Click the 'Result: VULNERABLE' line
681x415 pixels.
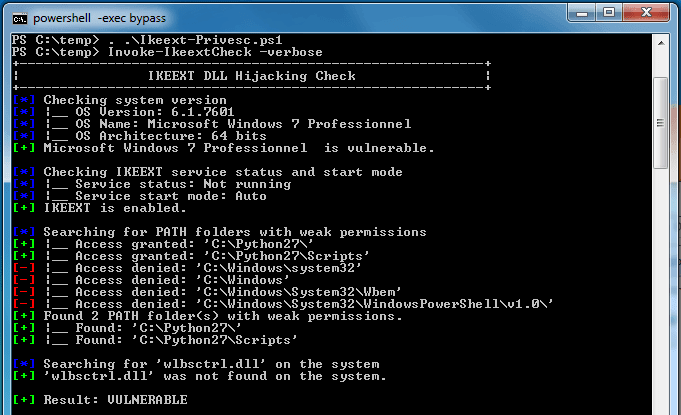pos(115,400)
